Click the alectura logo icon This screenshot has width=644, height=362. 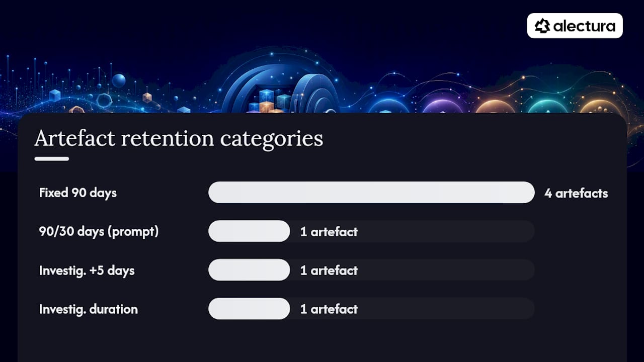[542, 26]
